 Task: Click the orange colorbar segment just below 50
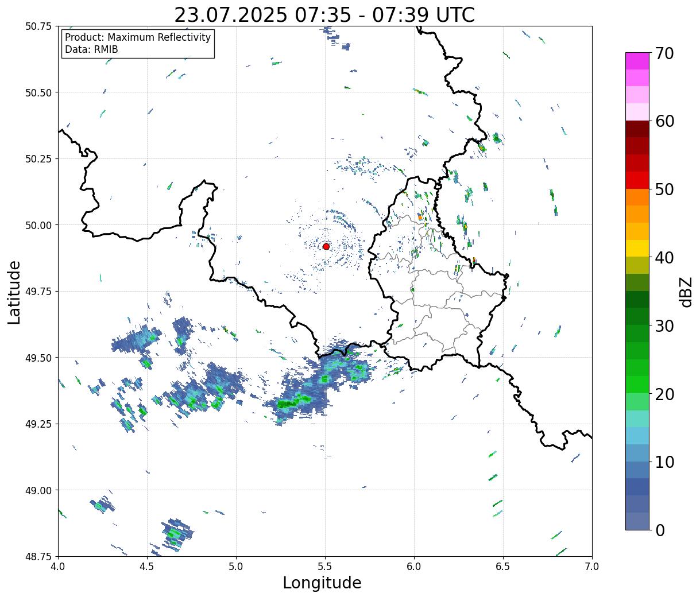tap(637, 197)
